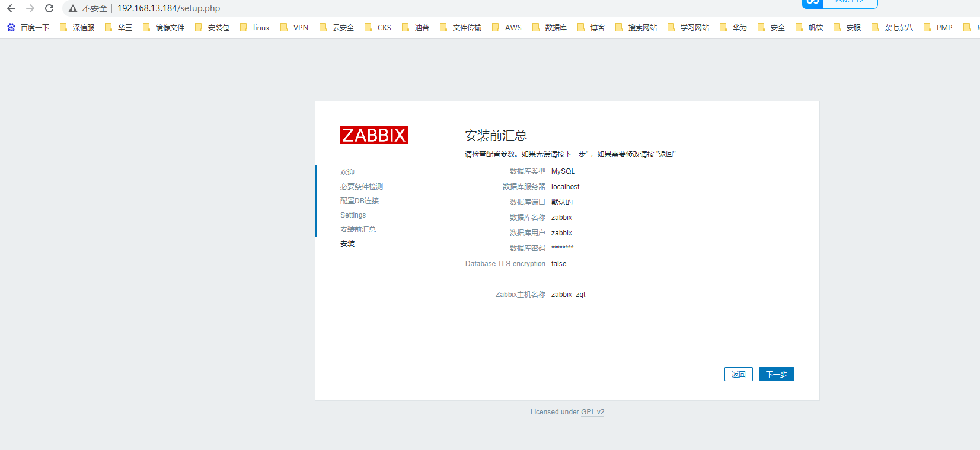This screenshot has height=450, width=980.
Task: Open the 镜像文件 bookmark folder
Action: (164, 27)
